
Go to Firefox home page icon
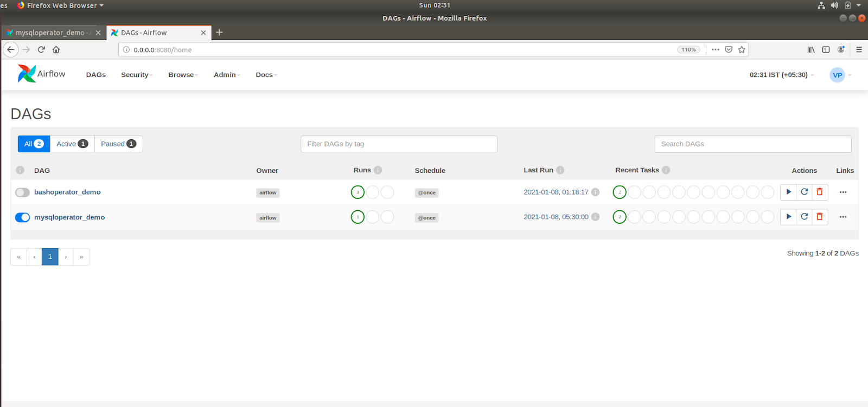click(x=56, y=50)
